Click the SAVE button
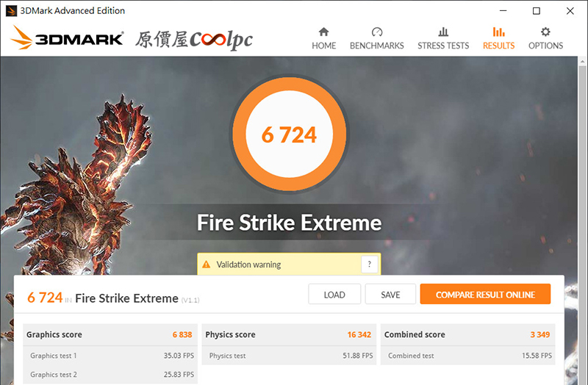Image resolution: width=588 pixels, height=385 pixels. click(390, 295)
